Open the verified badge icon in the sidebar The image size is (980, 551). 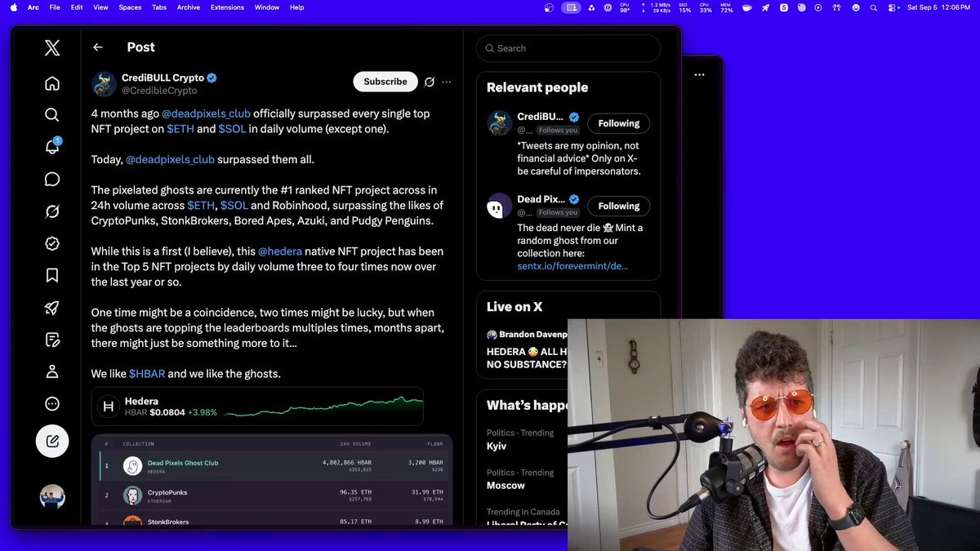[x=52, y=243]
